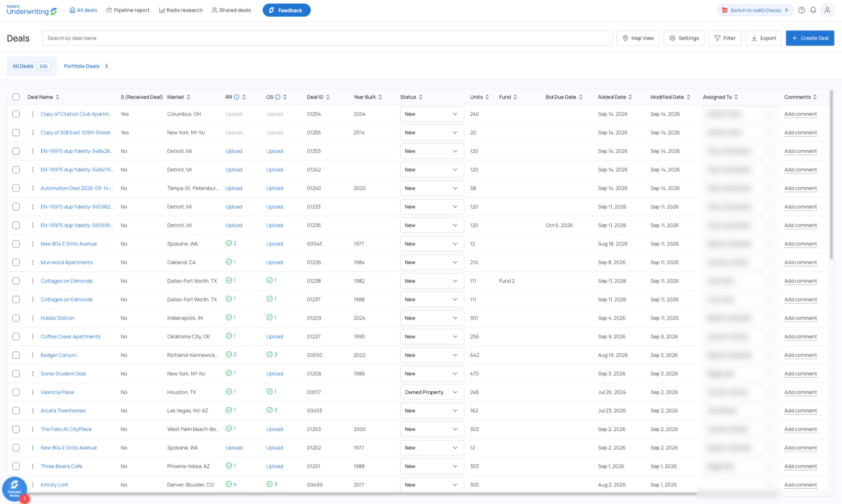Viewport: 842px width, 504px height.
Task: Open the Filter button
Action: coord(725,38)
